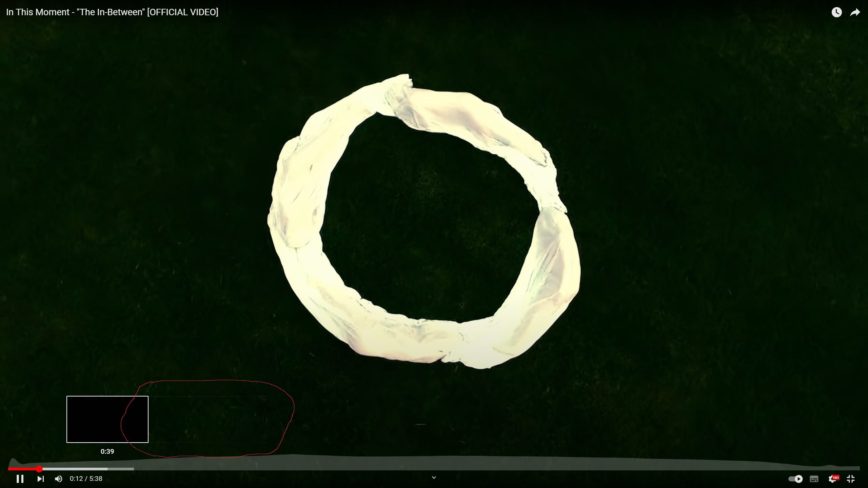This screenshot has height=488, width=868.
Task: Open the HD settings gear
Action: (x=833, y=479)
